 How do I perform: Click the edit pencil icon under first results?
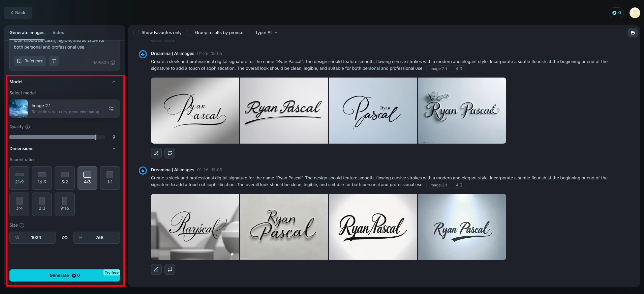(x=156, y=153)
